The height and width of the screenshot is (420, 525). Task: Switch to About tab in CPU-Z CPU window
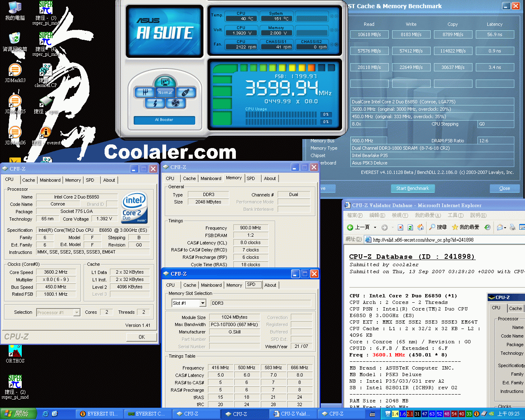pos(109,180)
